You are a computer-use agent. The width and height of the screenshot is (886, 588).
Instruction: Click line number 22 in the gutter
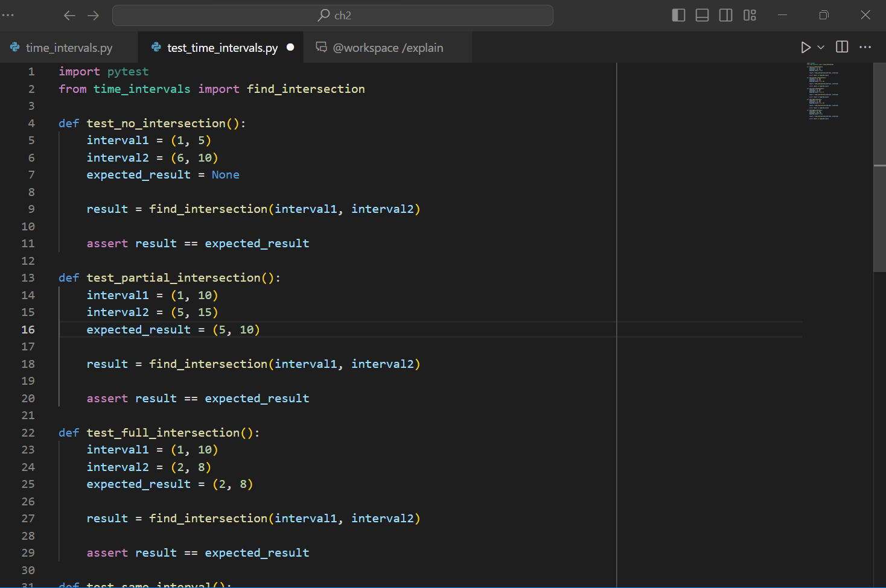(28, 433)
